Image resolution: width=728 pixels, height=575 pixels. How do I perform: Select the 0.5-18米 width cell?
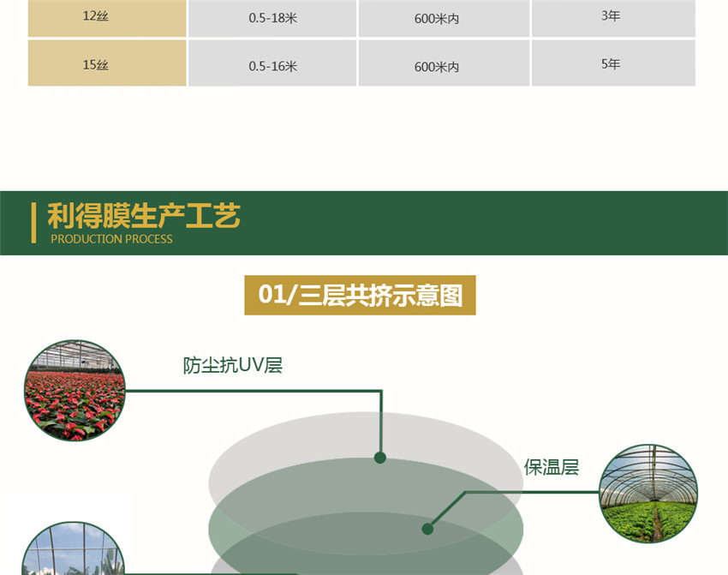click(272, 18)
